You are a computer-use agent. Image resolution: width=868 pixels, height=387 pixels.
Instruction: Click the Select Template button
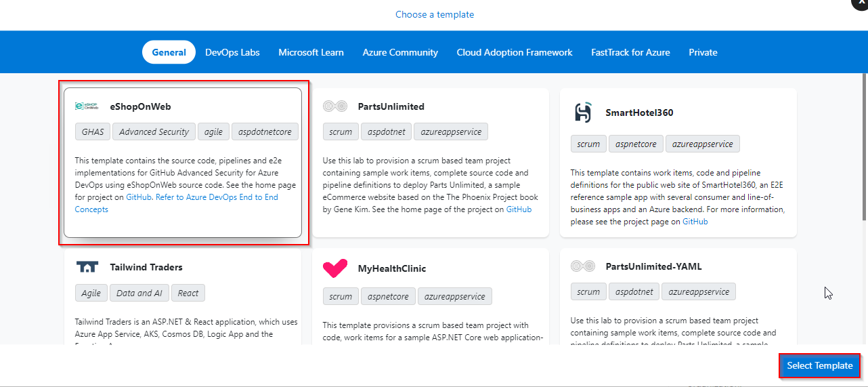(820, 365)
